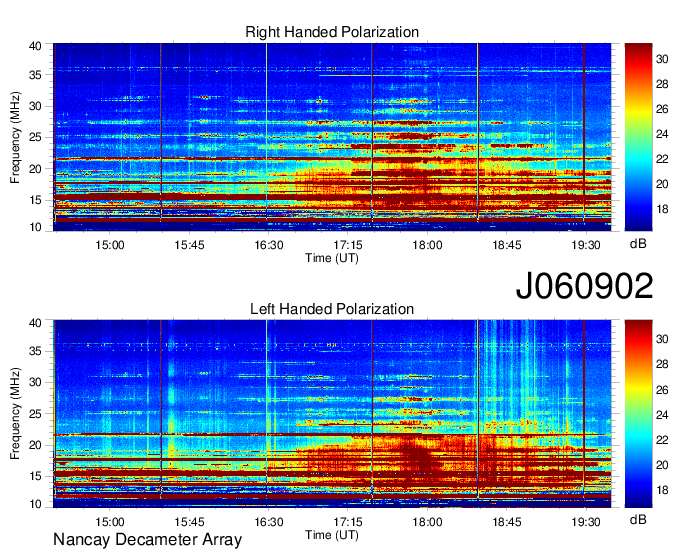
Task: Choose the 40 MHz tick on Left Handed frequency axis
Action: [35, 323]
